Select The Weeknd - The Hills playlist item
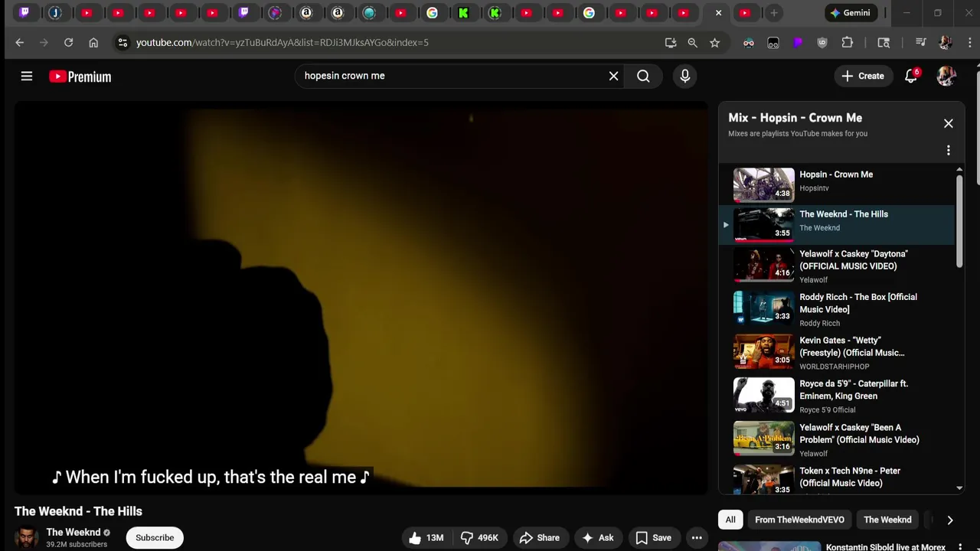Viewport: 980px width, 551px height. [x=838, y=223]
